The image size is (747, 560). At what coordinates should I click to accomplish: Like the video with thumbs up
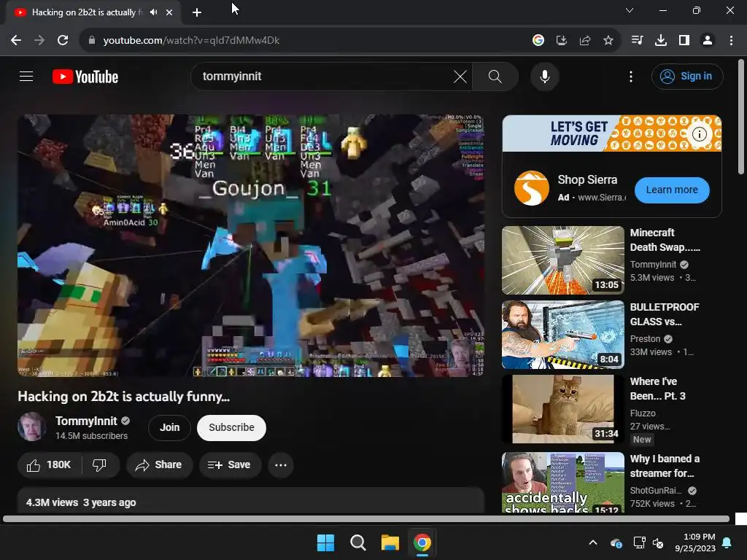tap(49, 464)
